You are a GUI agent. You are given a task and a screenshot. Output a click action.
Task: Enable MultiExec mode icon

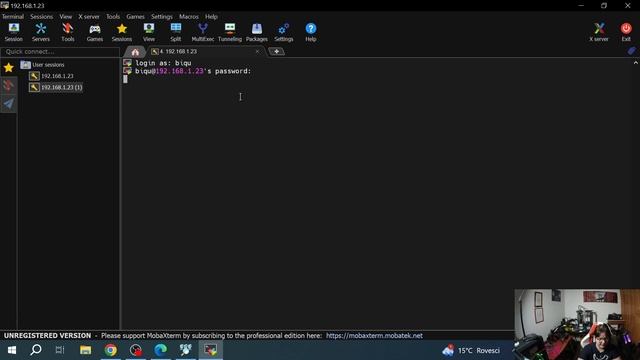(202, 32)
